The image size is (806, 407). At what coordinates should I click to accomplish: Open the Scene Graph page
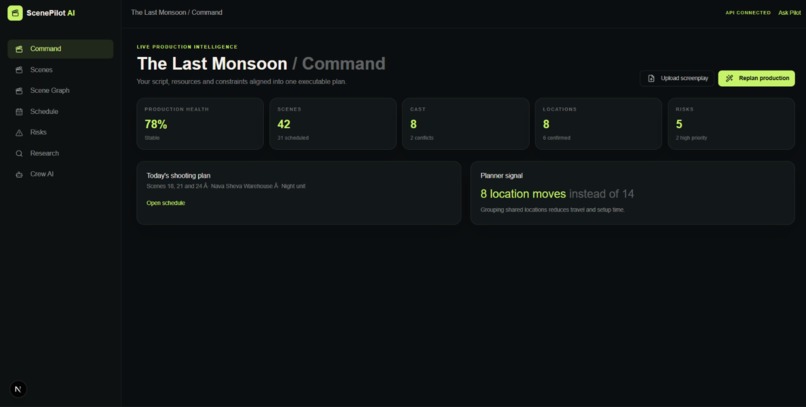point(60,90)
